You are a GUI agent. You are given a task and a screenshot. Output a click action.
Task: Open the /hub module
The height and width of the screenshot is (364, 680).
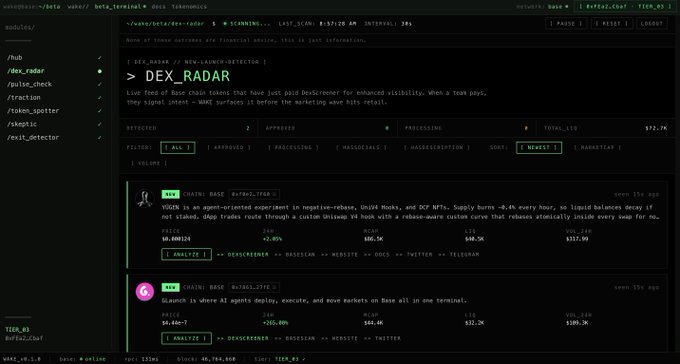click(x=55, y=58)
